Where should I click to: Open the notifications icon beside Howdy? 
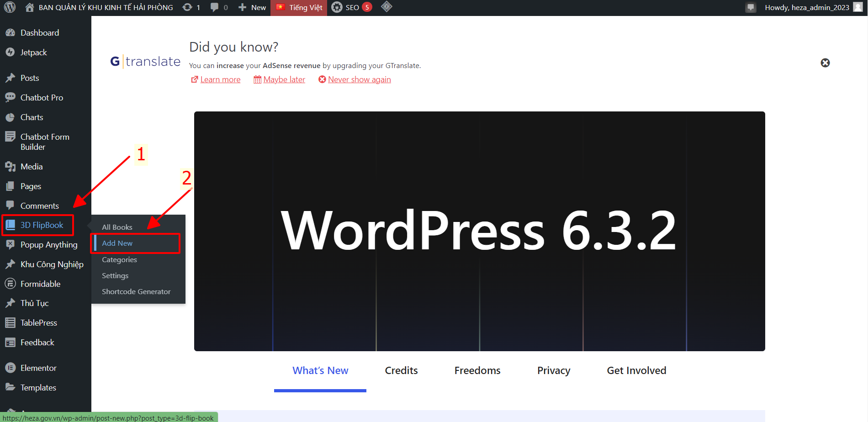[750, 7]
